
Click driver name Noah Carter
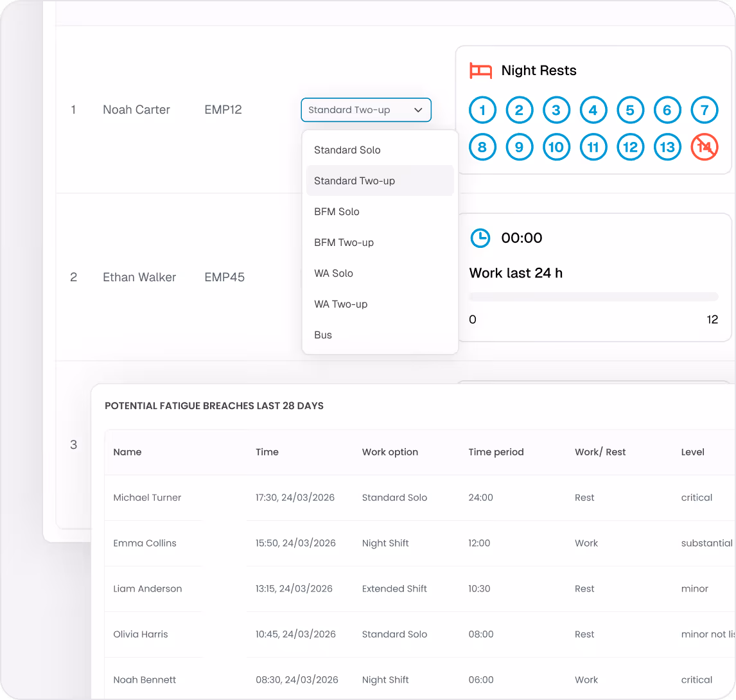136,110
